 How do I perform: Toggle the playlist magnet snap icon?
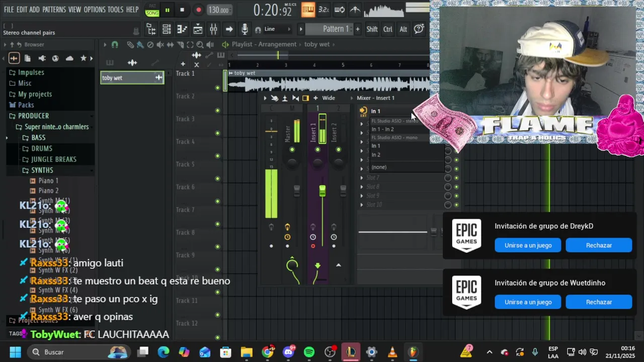coord(115,45)
